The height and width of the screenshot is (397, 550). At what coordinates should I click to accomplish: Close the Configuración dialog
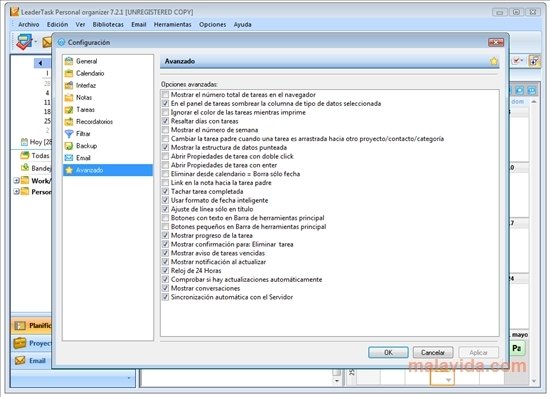pos(496,42)
